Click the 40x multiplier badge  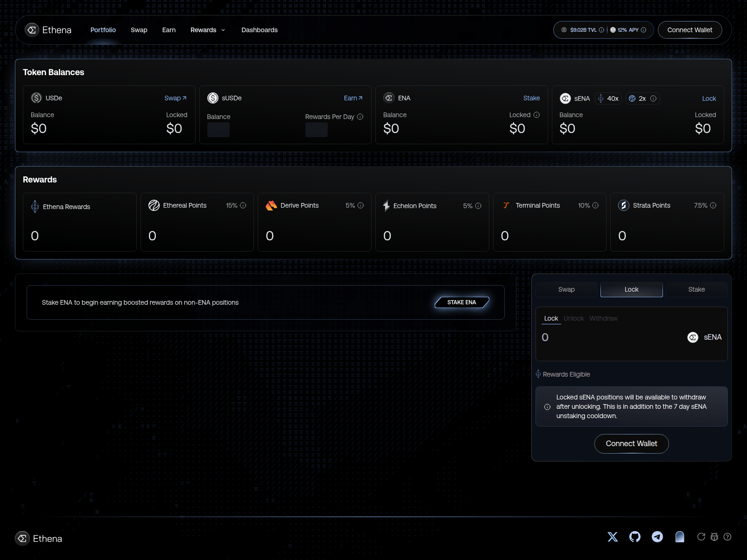(x=608, y=98)
